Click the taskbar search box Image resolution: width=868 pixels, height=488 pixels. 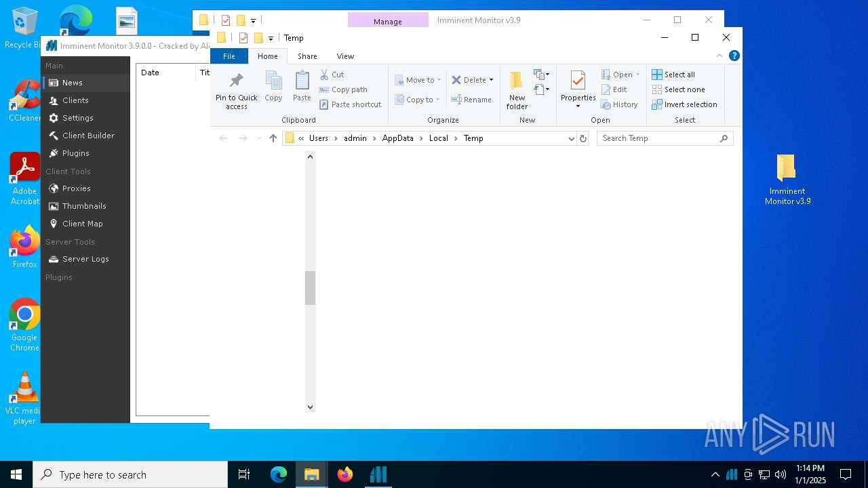[130, 474]
